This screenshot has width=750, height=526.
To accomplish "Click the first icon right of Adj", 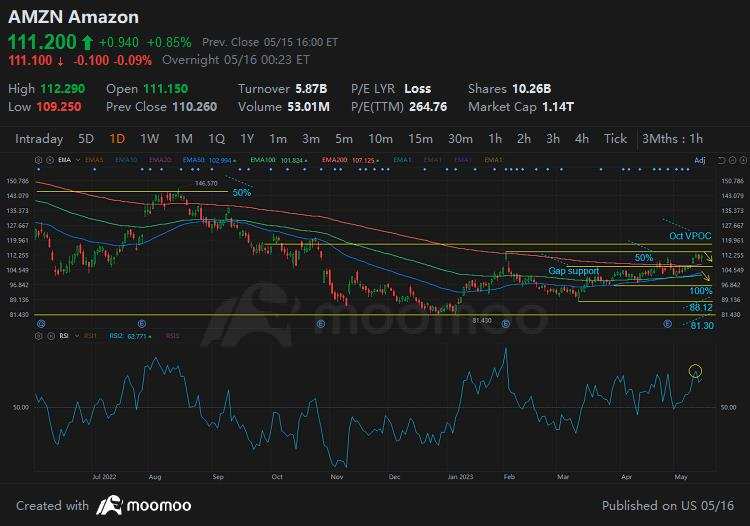I will (721, 161).
